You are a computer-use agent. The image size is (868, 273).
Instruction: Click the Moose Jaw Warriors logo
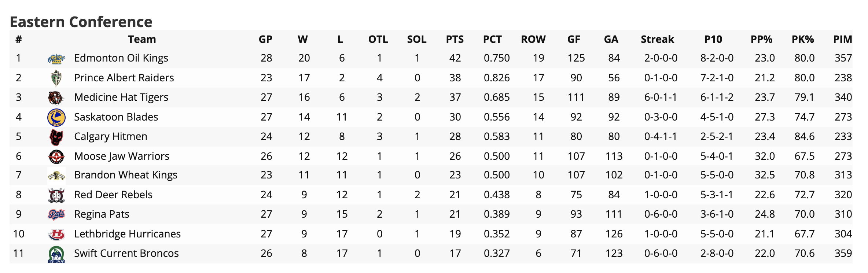pos(56,156)
